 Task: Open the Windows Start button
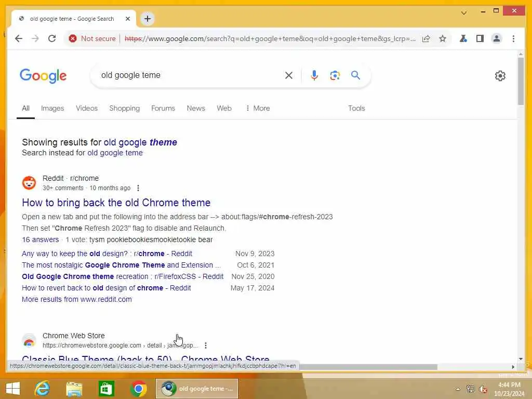point(13,389)
